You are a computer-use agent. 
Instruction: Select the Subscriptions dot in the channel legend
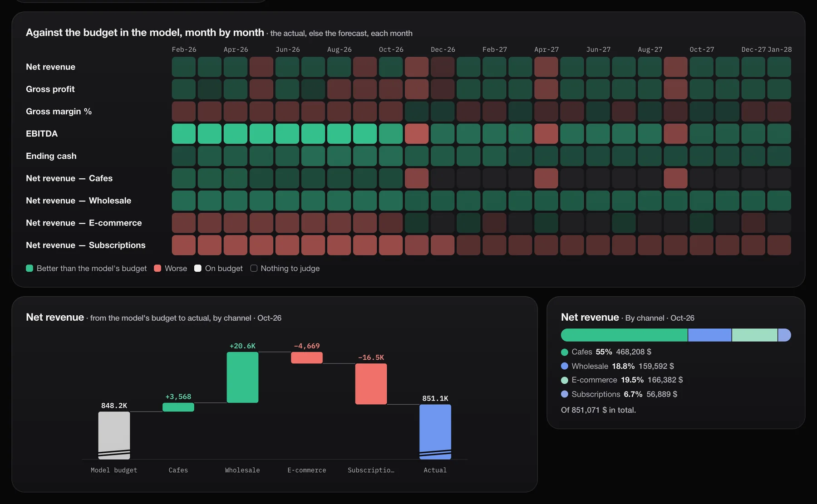(565, 394)
